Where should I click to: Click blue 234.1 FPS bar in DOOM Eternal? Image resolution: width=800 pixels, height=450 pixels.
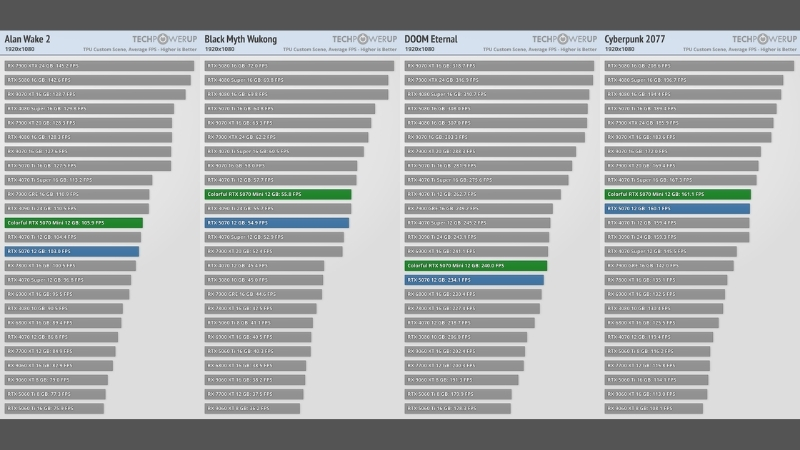click(x=474, y=281)
